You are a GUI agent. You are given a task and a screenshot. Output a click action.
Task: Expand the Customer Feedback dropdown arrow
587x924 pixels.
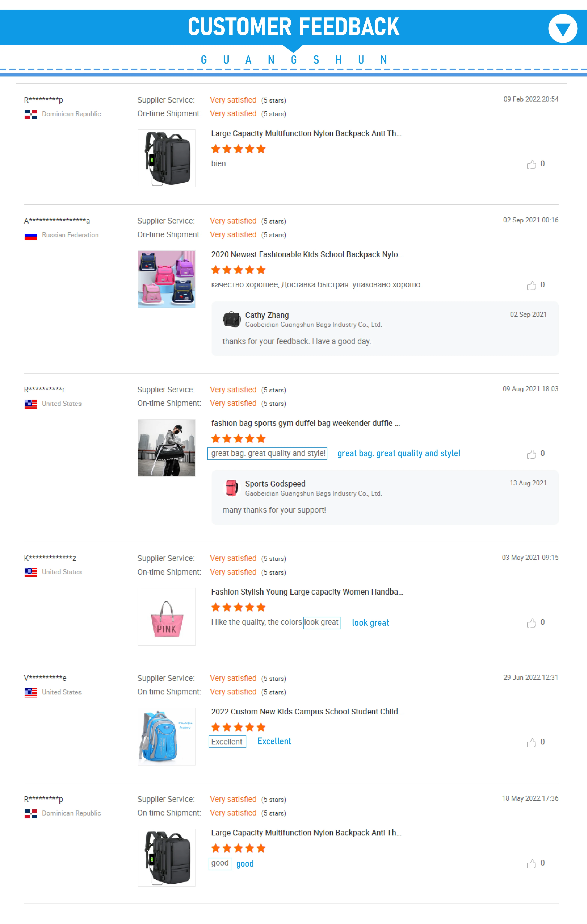pos(562,29)
